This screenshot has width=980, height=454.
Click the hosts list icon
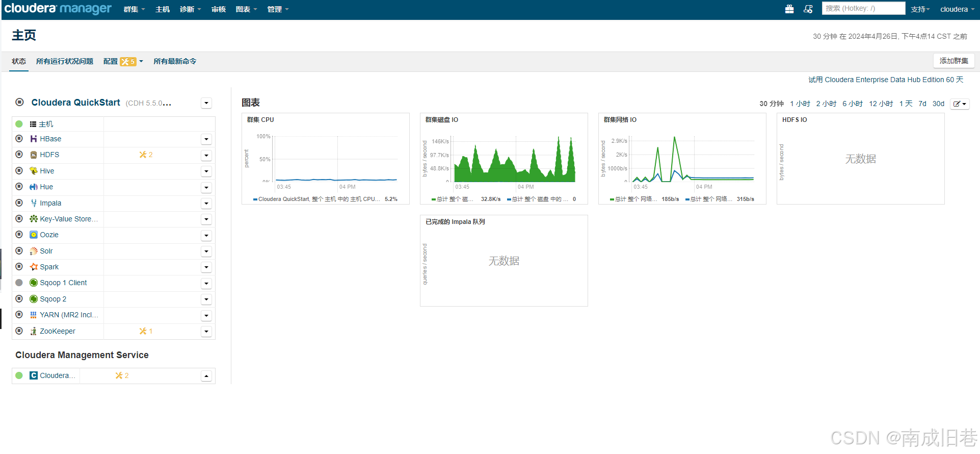[x=33, y=124]
